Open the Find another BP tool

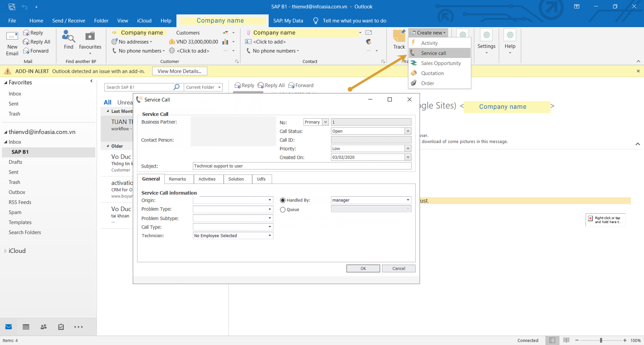pos(68,40)
